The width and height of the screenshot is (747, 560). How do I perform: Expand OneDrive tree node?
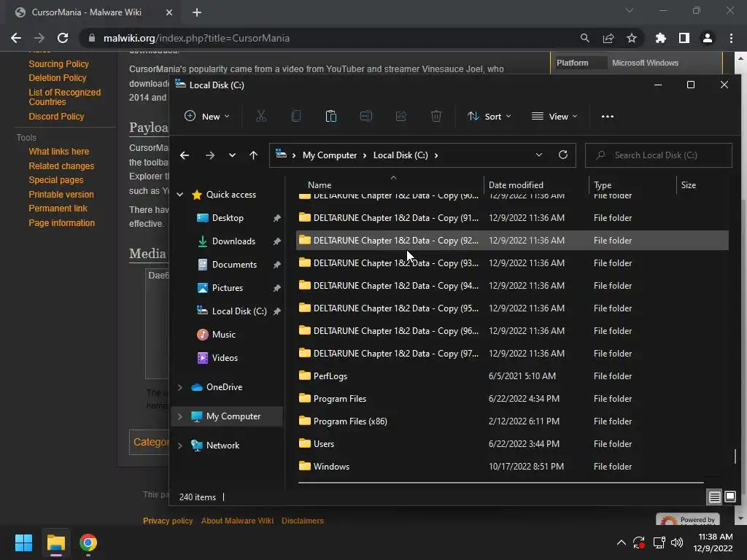click(x=180, y=387)
